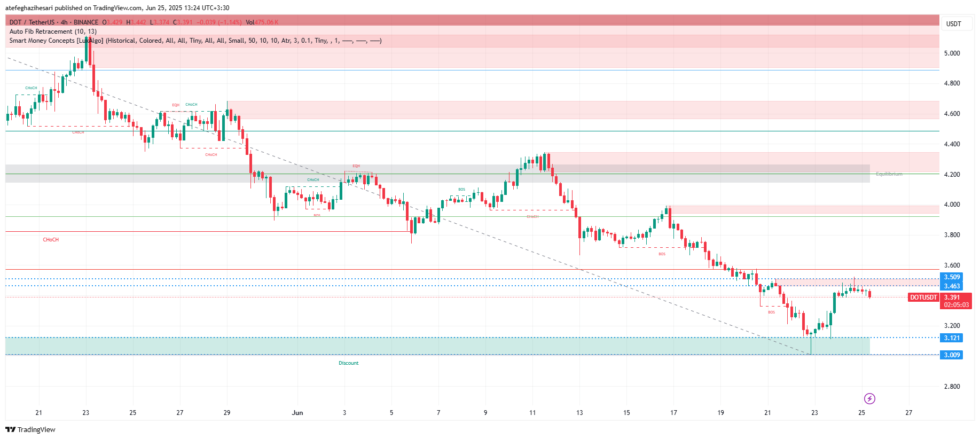
Task: Click the Discount zone label
Action: pyautogui.click(x=349, y=363)
